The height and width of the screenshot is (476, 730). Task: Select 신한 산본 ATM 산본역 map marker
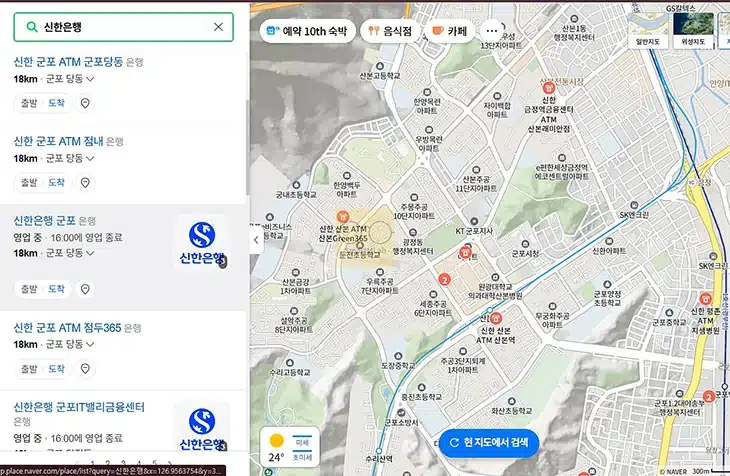point(496,319)
